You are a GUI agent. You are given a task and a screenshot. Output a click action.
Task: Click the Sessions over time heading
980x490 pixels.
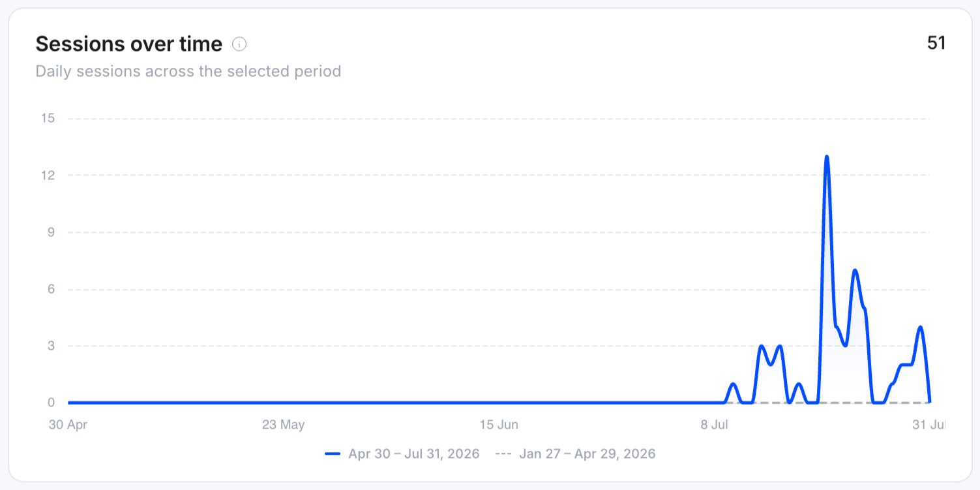coord(129,44)
